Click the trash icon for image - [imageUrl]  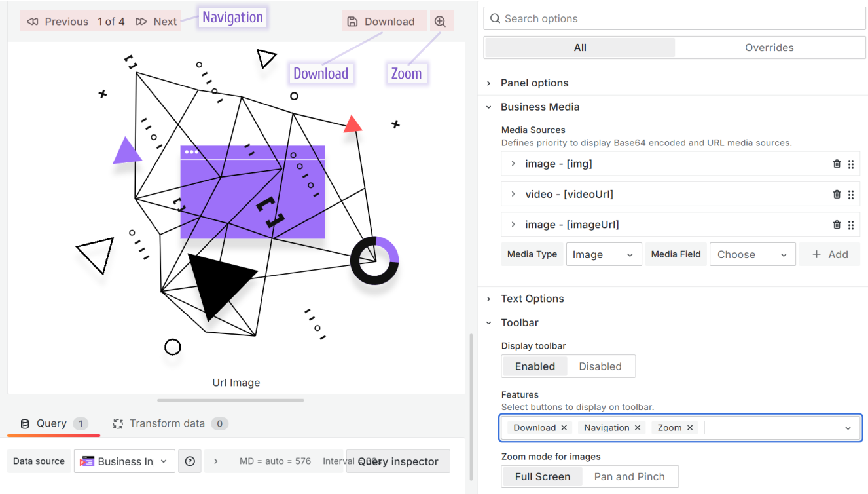pyautogui.click(x=837, y=225)
